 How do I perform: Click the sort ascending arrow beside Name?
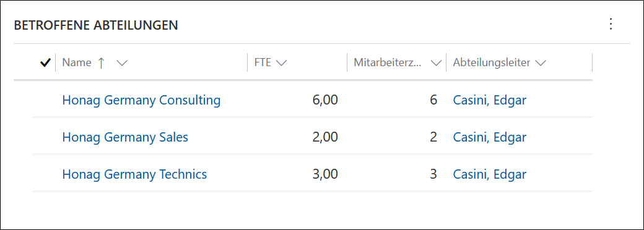[x=101, y=62]
